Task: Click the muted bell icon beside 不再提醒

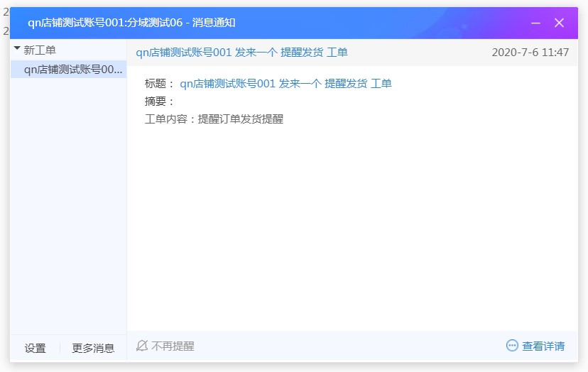Action: tap(142, 346)
